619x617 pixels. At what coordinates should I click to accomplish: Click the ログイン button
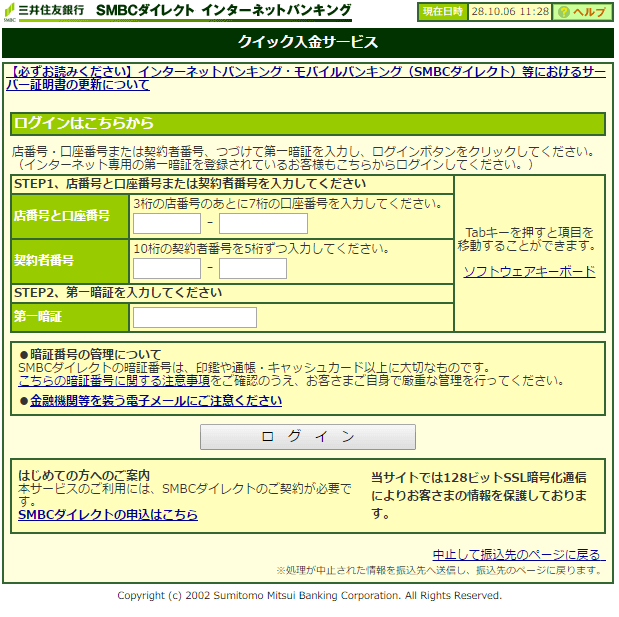coord(308,437)
